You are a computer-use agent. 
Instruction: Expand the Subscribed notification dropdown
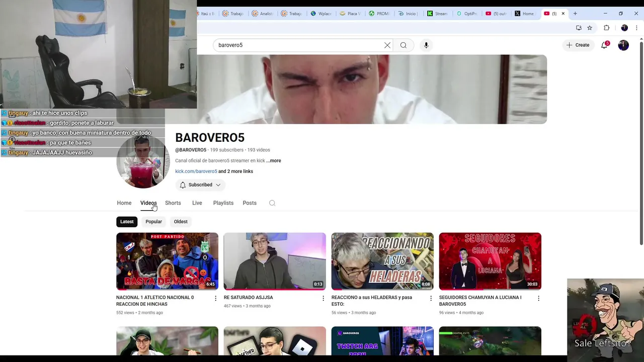[200, 185]
